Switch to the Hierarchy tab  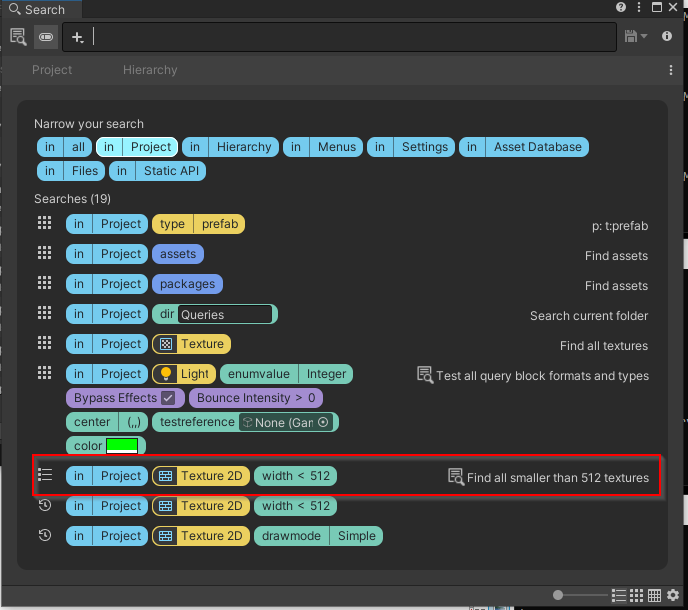click(150, 70)
